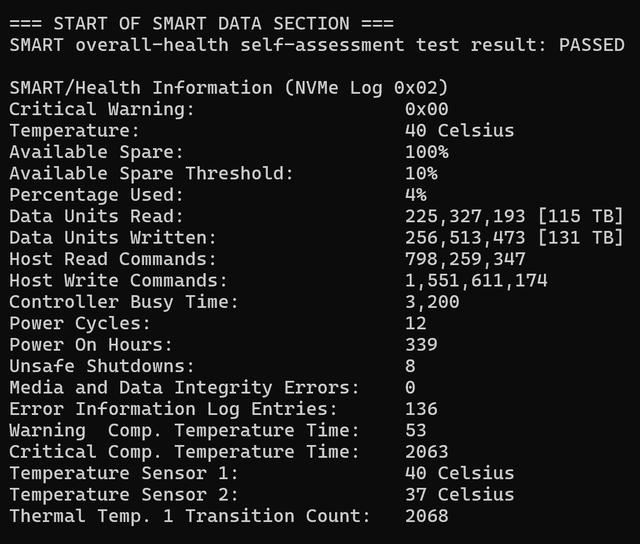Click Critical Comp. Temperature Time value 2063
The height and width of the screenshot is (544, 640).
tap(427, 452)
